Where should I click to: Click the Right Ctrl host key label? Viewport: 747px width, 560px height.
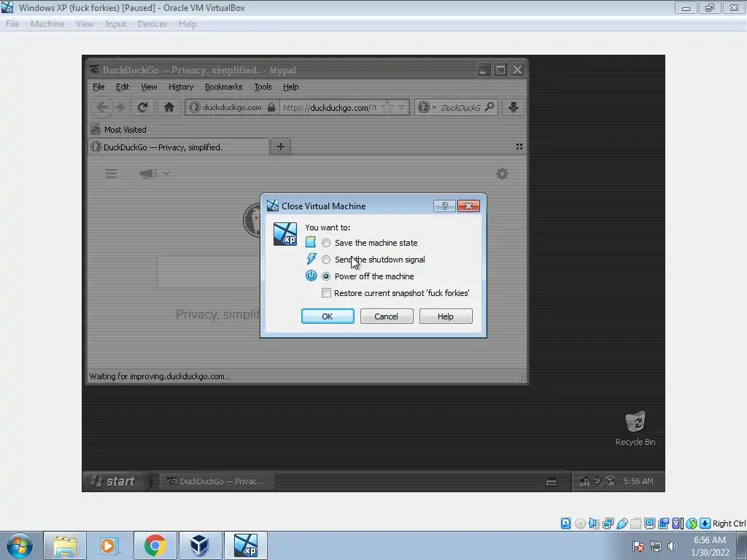pyautogui.click(x=729, y=524)
